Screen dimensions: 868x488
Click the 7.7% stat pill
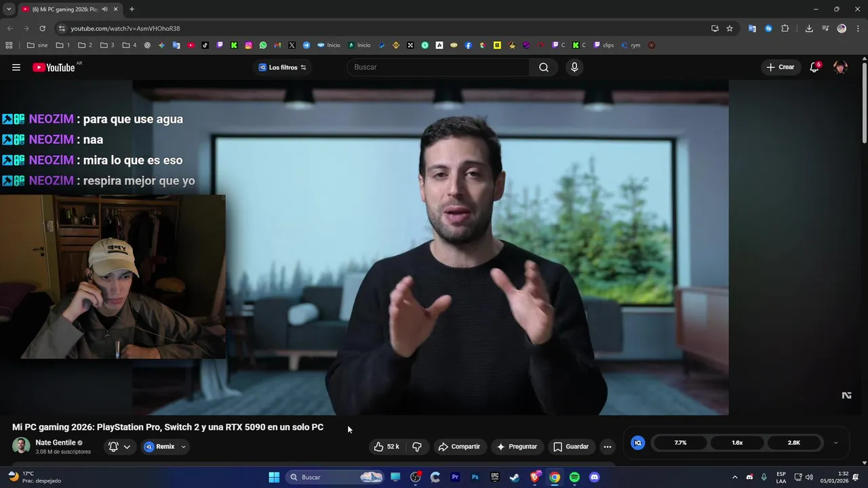click(680, 443)
